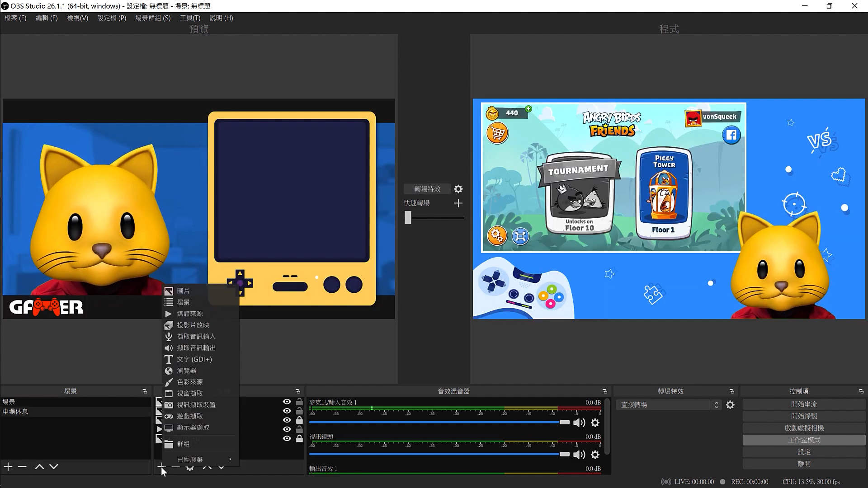Add a quick transition with plus icon
This screenshot has width=868, height=488.
458,203
